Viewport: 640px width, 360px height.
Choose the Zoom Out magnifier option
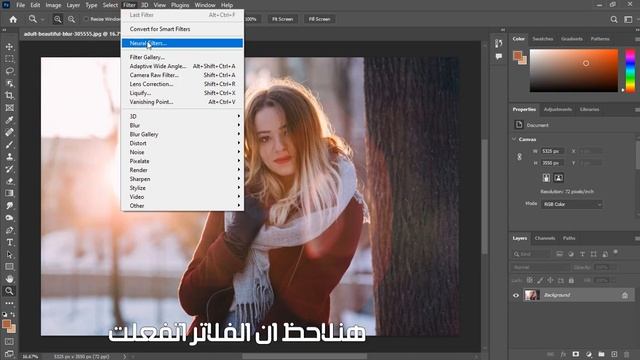point(71,19)
